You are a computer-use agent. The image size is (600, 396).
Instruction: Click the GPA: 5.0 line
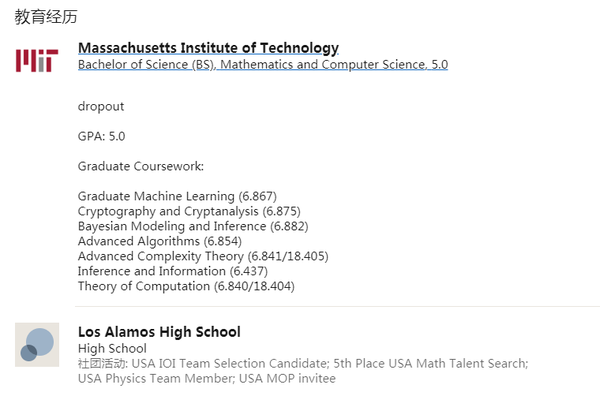point(101,136)
